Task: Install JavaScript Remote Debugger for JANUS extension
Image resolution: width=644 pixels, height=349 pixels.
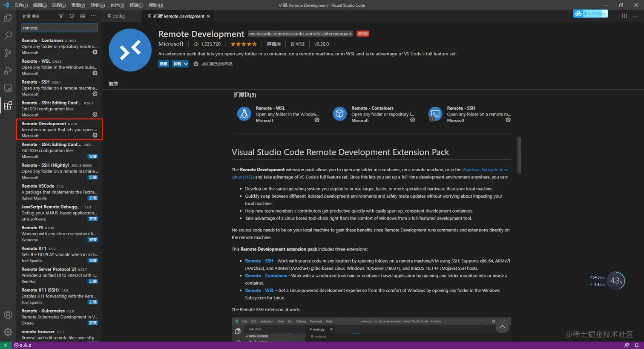Action: click(x=93, y=219)
